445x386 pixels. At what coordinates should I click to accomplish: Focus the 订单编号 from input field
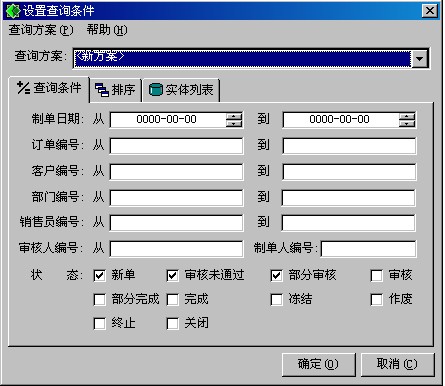[x=176, y=146]
